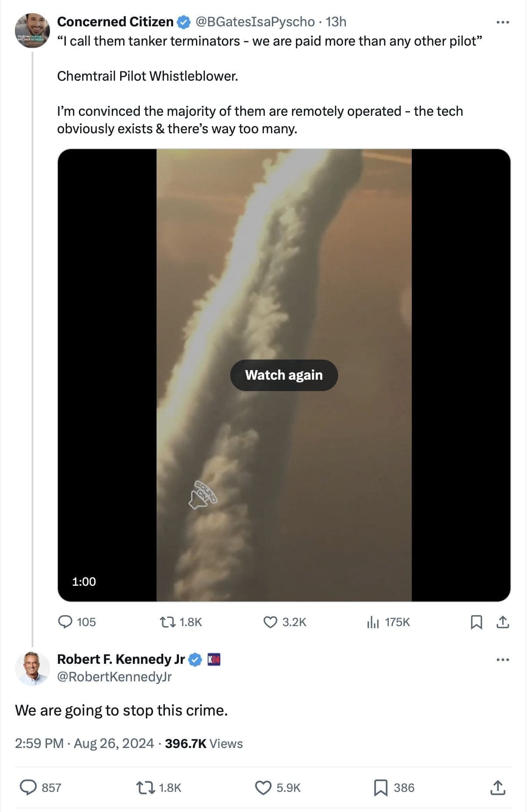Click Robert F. Kennedy Jr's avatar
The height and width of the screenshot is (812, 528).
coord(32,668)
